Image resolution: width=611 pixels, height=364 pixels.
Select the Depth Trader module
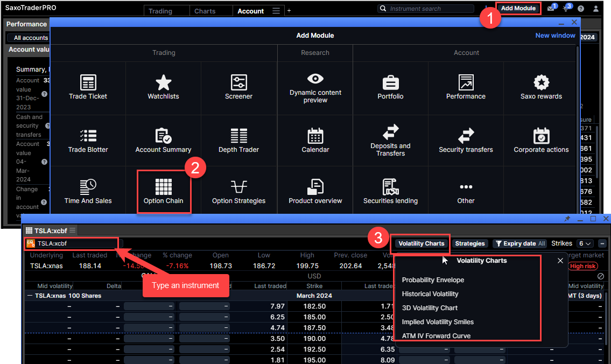239,139
